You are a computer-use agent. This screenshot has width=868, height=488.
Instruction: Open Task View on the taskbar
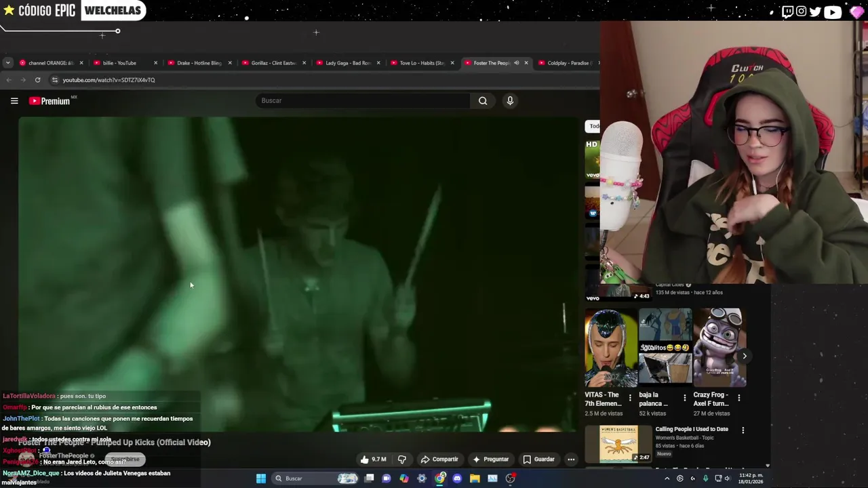point(370,479)
